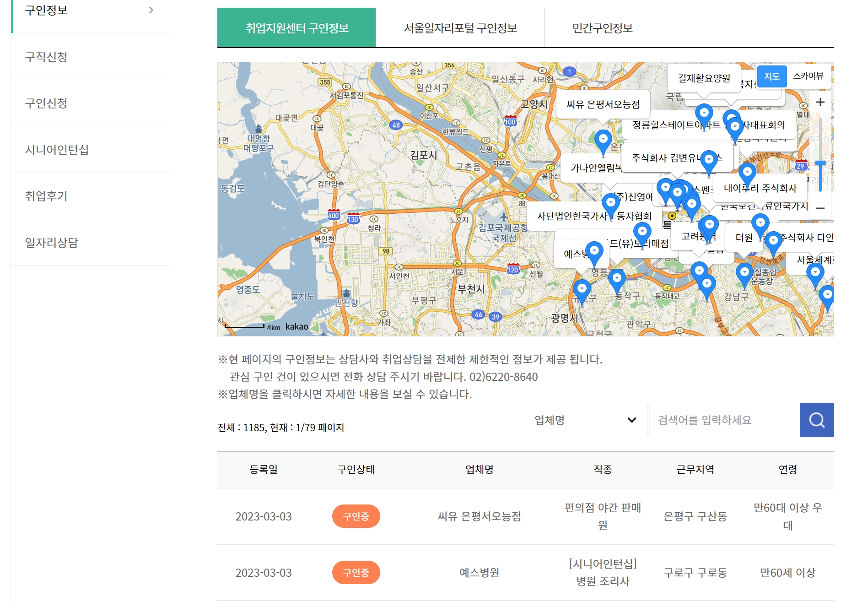Click the 주식회사 김변유 map label
The image size is (868, 602).
point(677,158)
